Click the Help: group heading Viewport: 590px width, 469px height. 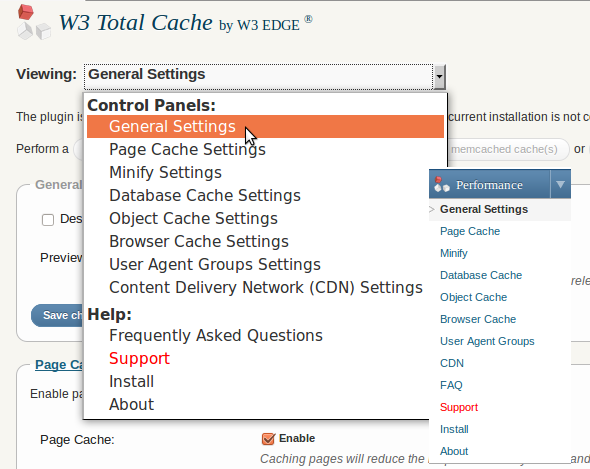(x=109, y=314)
